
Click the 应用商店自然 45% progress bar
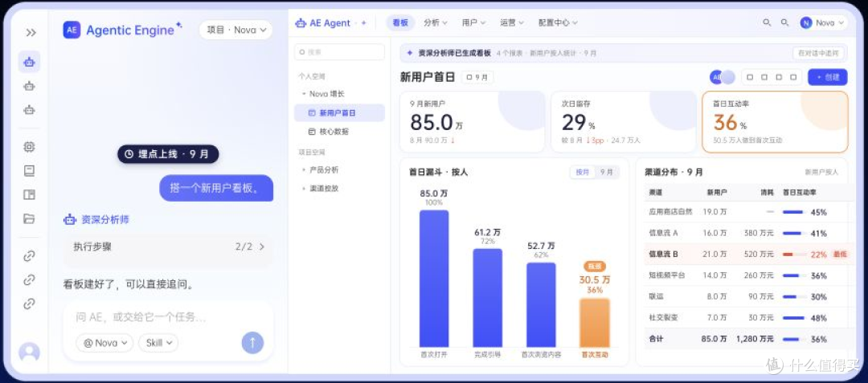792,212
